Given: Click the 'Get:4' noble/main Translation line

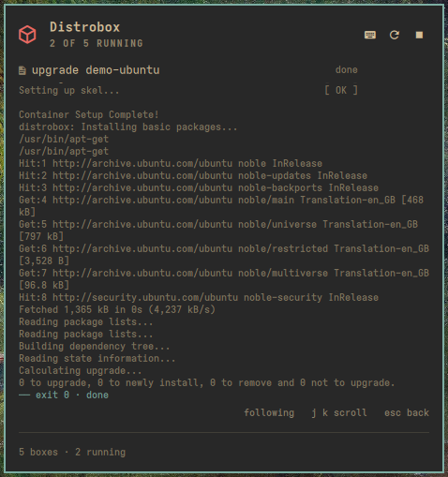Looking at the screenshot, I should pyautogui.click(x=221, y=206).
